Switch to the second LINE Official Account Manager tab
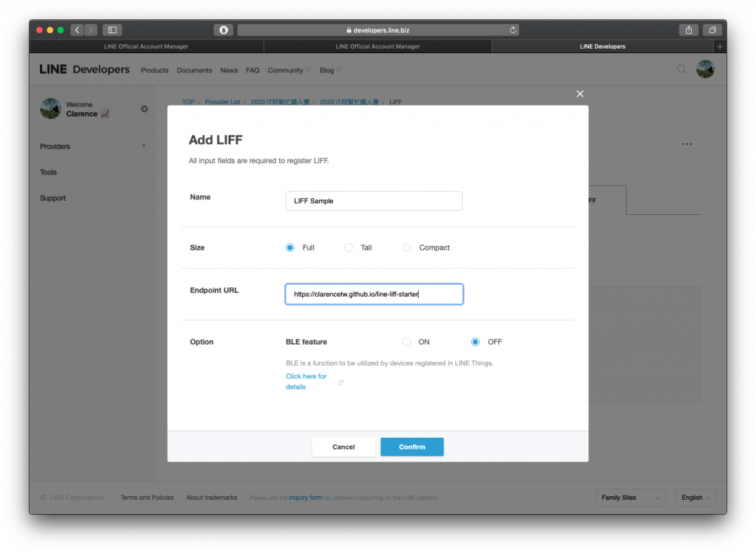This screenshot has width=756, height=553. pos(377,47)
